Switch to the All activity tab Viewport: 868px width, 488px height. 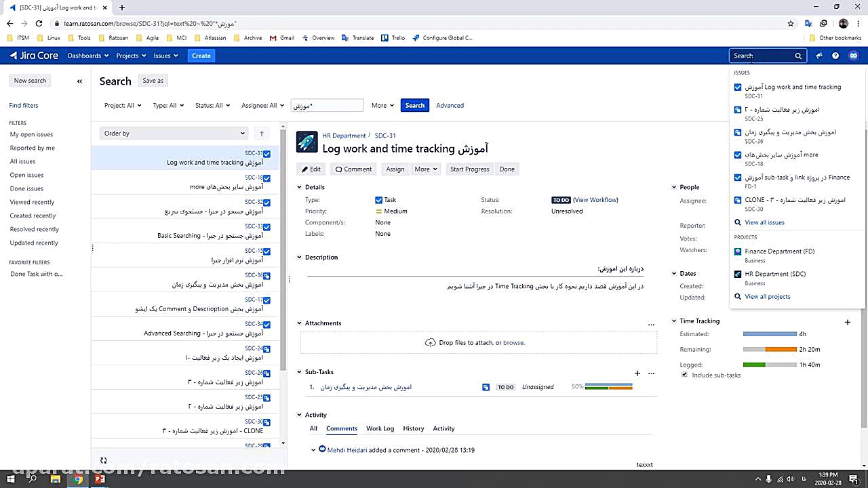313,428
